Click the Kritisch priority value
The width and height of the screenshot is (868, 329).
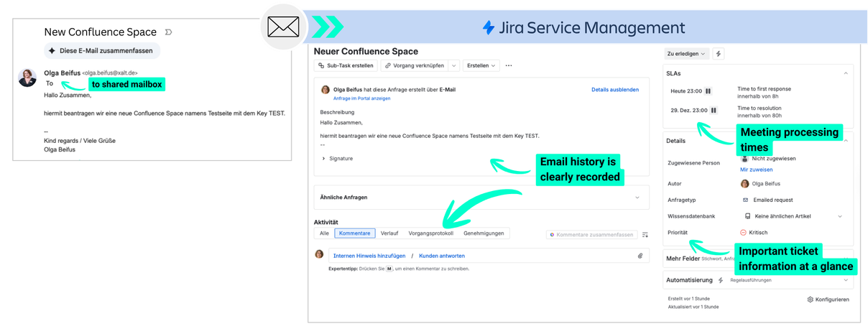[754, 233]
